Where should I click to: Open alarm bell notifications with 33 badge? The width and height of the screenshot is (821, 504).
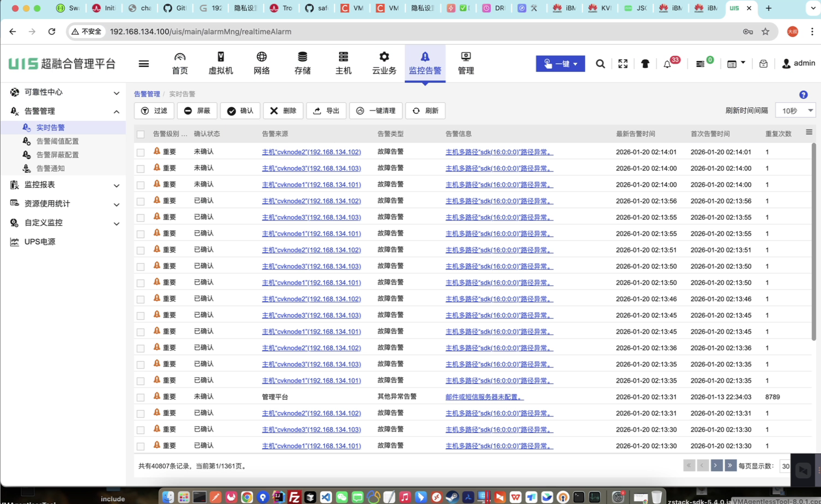(x=667, y=64)
